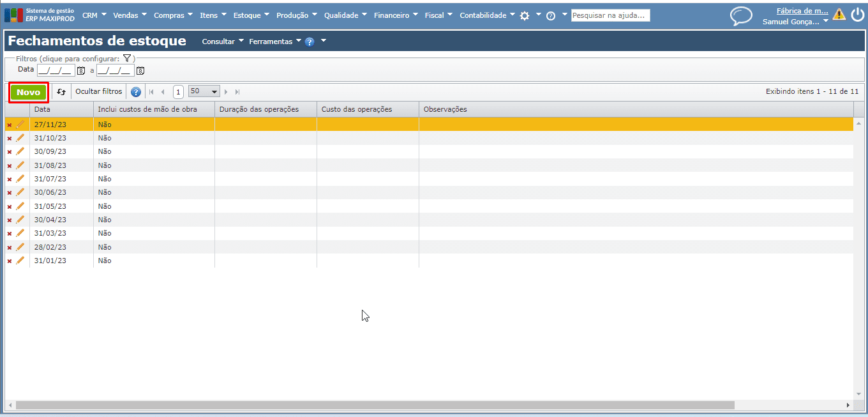Expand the Ferramentas dropdown menu
Screen dimensions: 868x417
(274, 42)
